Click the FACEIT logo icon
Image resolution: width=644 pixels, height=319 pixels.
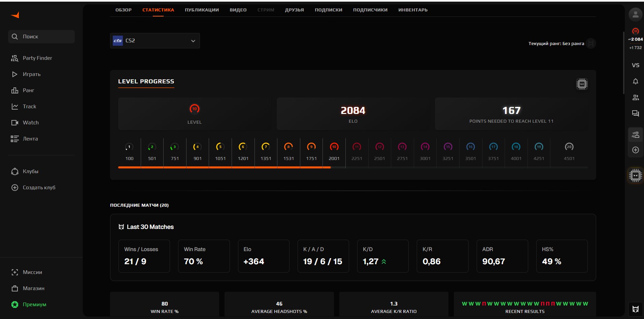tap(15, 15)
